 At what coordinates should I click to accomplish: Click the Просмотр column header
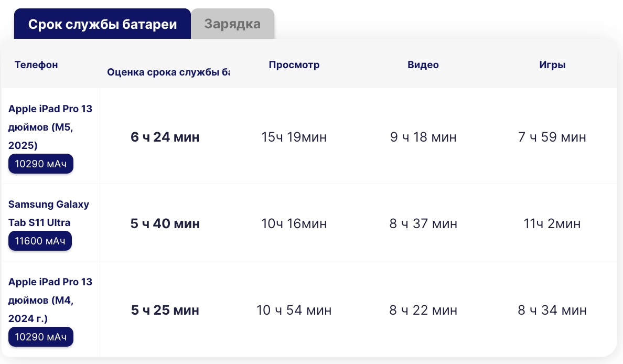point(294,65)
